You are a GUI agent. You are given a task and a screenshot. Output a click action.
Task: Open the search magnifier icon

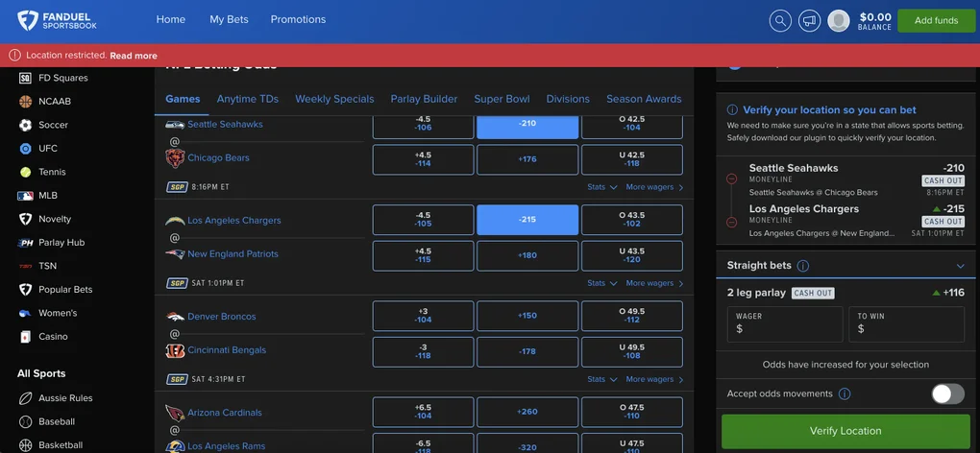[x=780, y=20]
